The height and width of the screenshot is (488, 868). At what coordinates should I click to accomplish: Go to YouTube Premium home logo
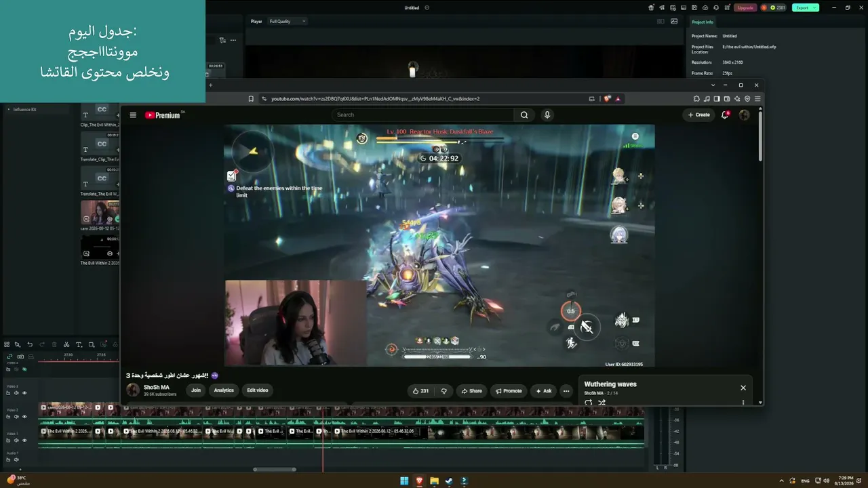click(x=163, y=115)
